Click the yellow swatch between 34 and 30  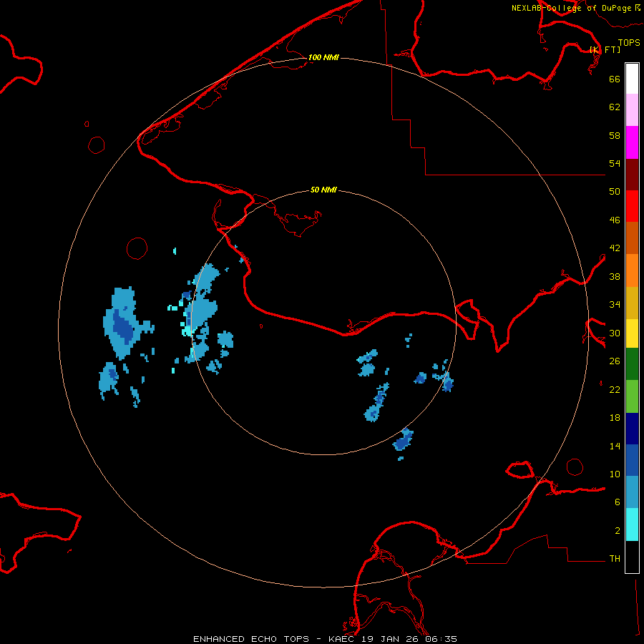point(632,333)
